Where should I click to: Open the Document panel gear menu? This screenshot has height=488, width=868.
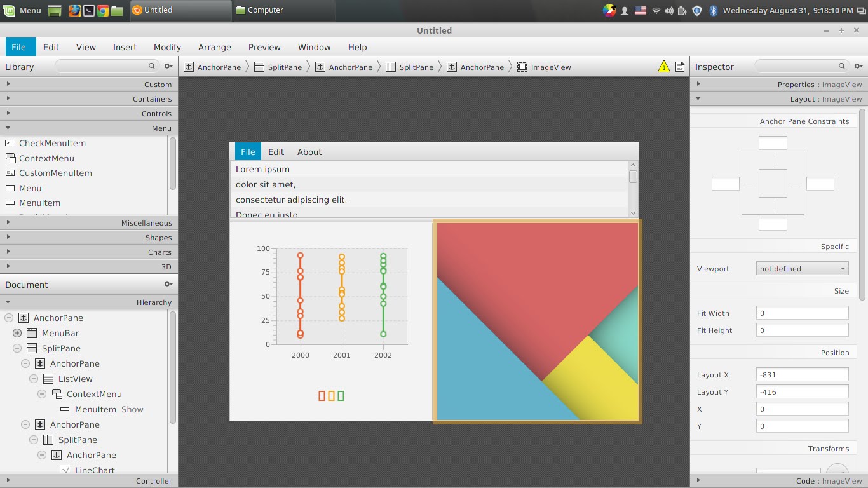pyautogui.click(x=167, y=285)
